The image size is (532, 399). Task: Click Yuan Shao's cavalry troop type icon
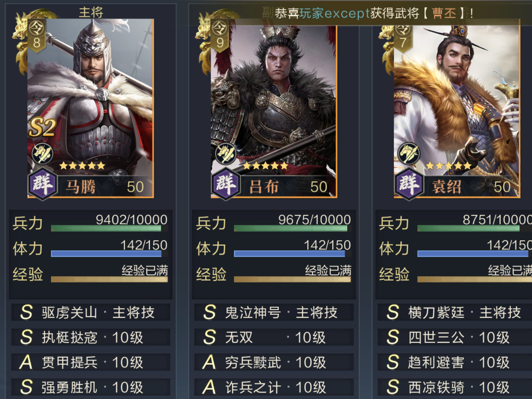pyautogui.click(x=409, y=154)
